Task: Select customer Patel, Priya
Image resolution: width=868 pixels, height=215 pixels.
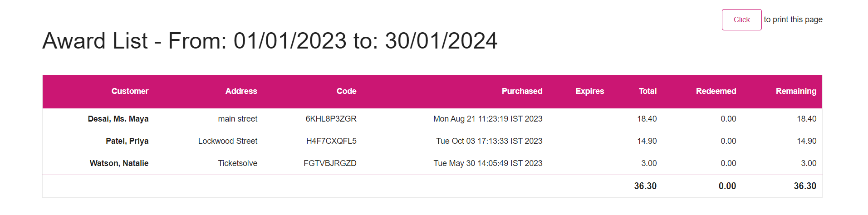Action: click(127, 141)
